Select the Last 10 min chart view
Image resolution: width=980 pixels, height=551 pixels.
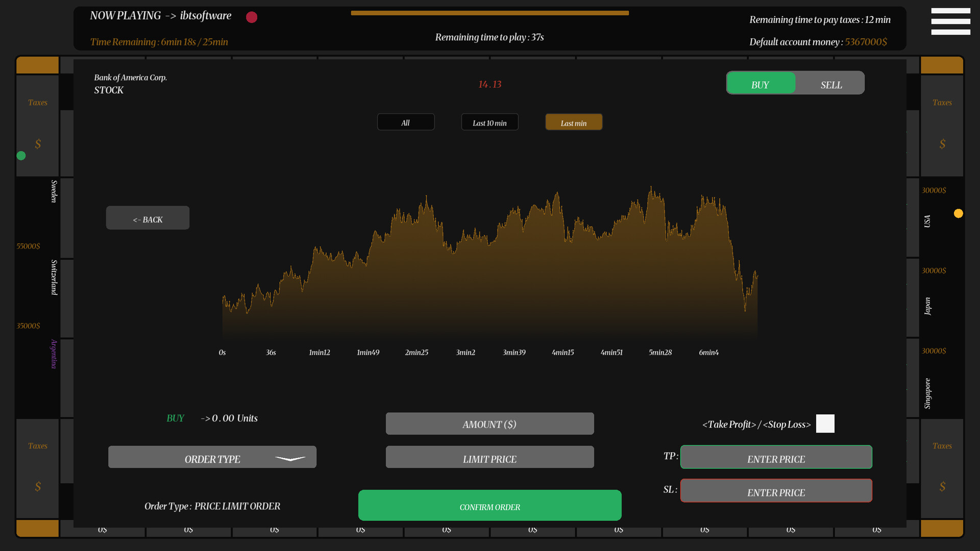click(x=489, y=122)
